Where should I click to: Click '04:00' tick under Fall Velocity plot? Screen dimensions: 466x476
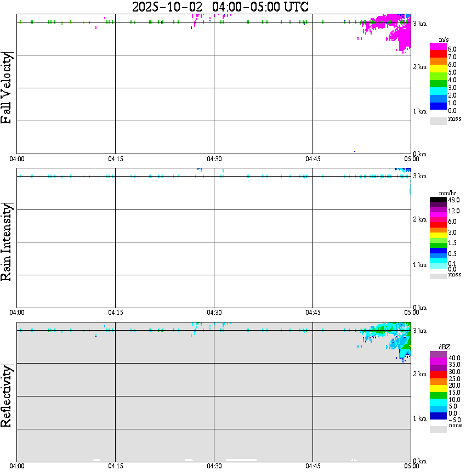[x=17, y=159]
